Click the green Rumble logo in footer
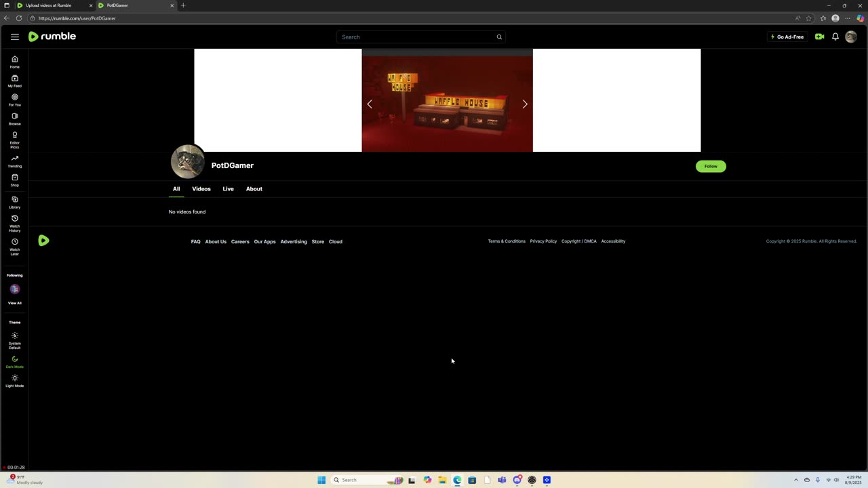 43,241
